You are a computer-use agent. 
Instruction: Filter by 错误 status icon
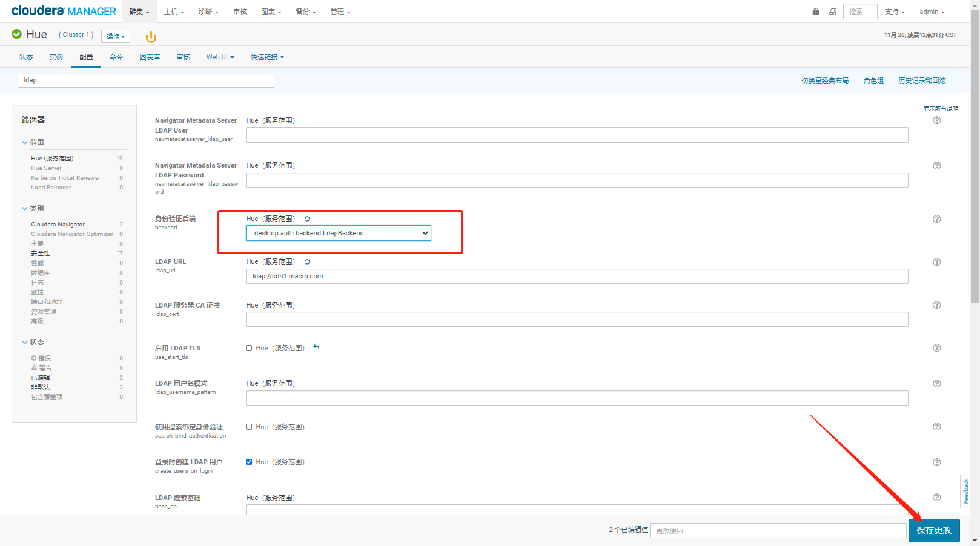coord(34,358)
